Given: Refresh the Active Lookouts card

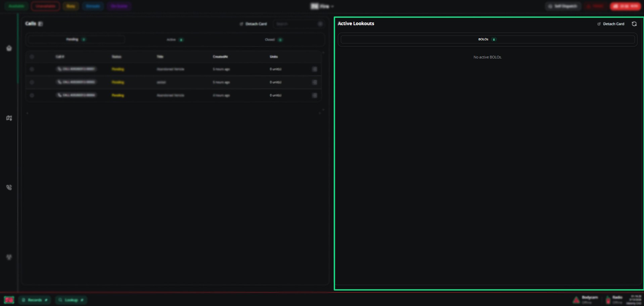Looking at the screenshot, I should [634, 24].
